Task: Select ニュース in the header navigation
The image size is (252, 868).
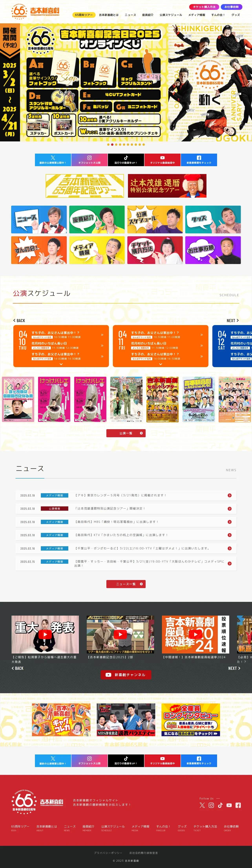Action: tap(130, 15)
